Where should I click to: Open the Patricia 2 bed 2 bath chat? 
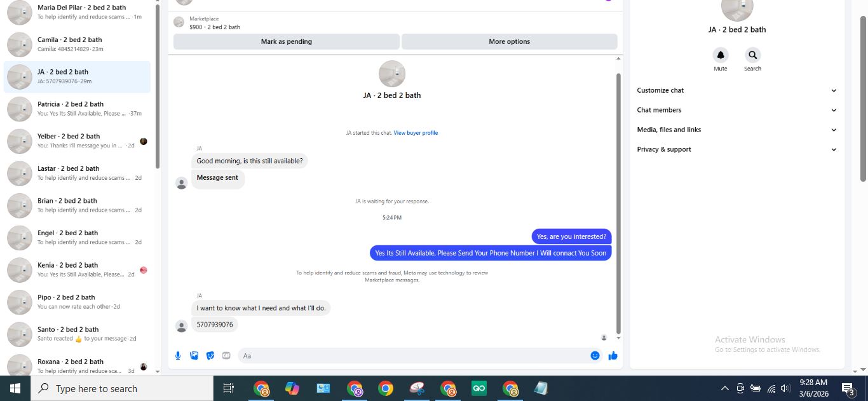pos(77,109)
